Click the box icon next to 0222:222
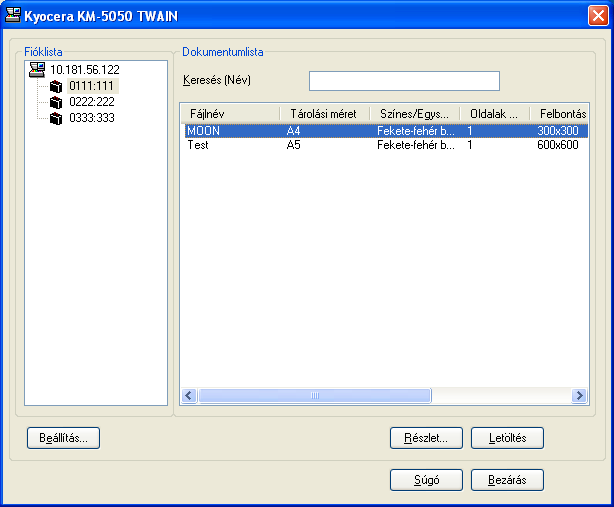 56,102
